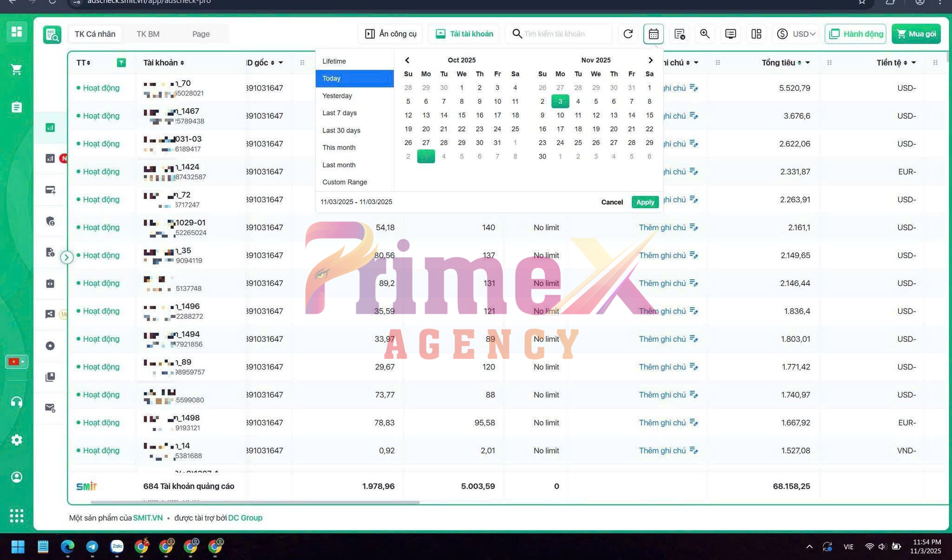The width and height of the screenshot is (952, 560).
Task: Toggle the Ẩn công cụ hide tools button
Action: [390, 34]
